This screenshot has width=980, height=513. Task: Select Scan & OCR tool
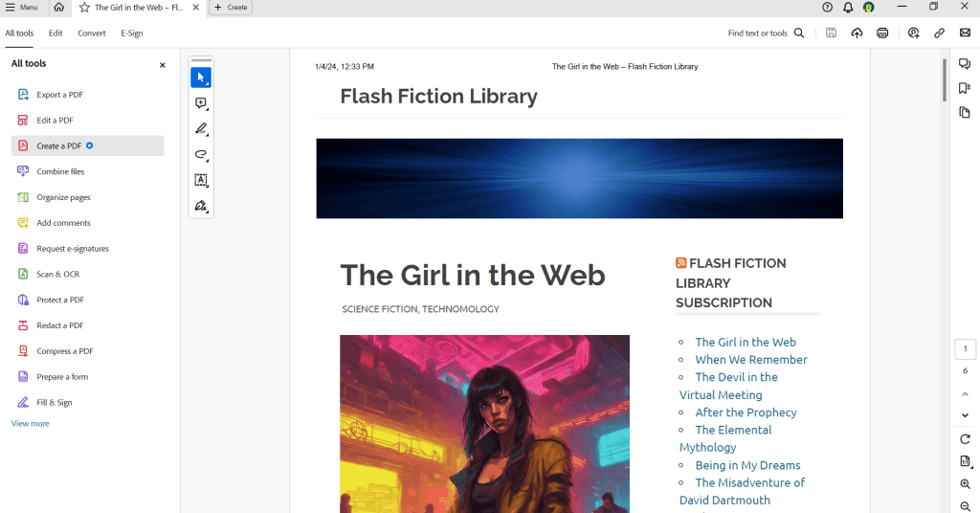point(87,274)
